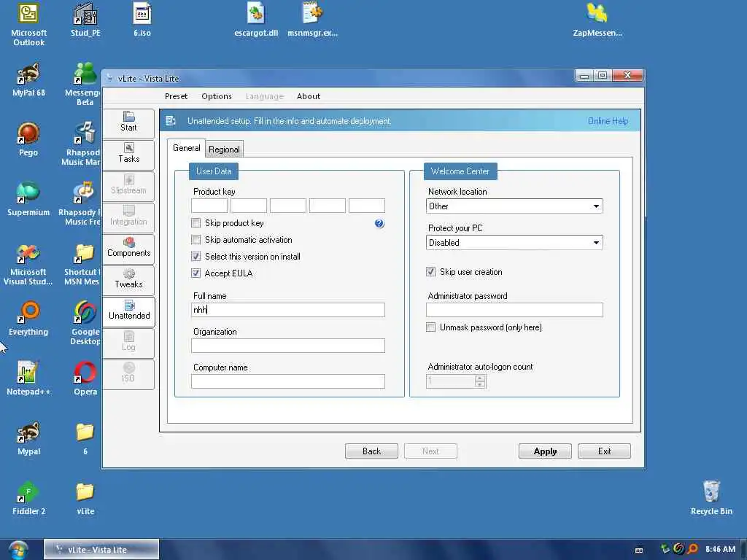
Task: Click the first Product key box
Action: [209, 206]
